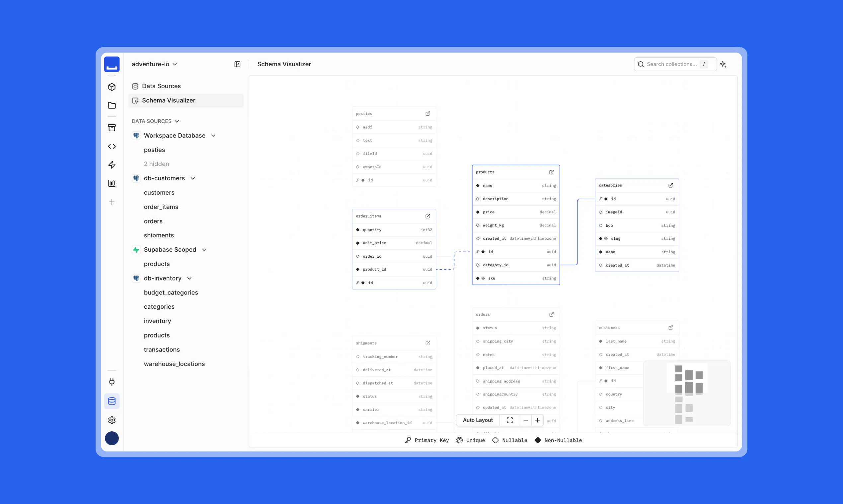843x504 pixels.
Task: Collapse the db-inventory tree
Action: click(x=189, y=278)
